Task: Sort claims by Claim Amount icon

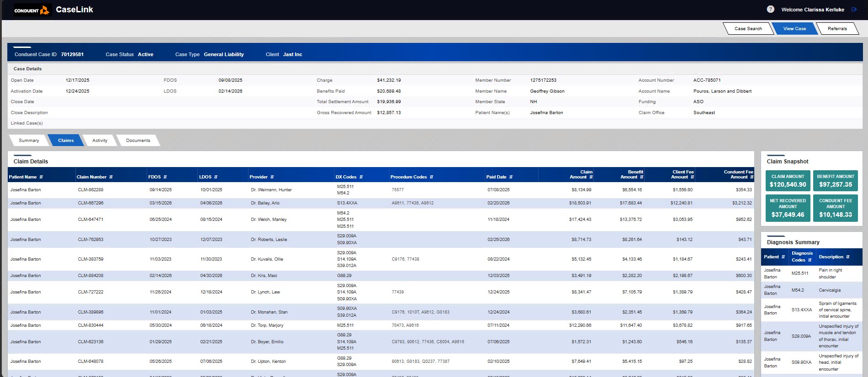Action: [591, 177]
